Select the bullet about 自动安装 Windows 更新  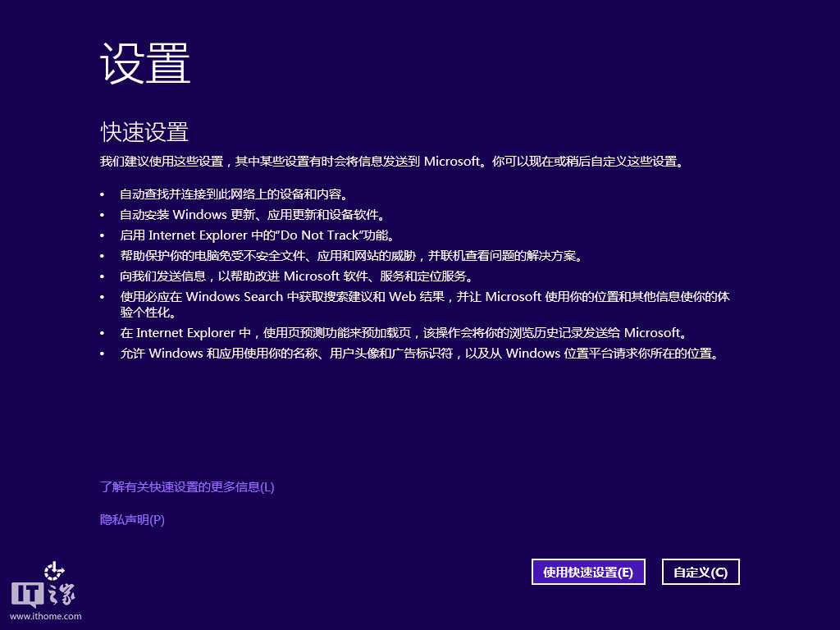[x=246, y=215]
